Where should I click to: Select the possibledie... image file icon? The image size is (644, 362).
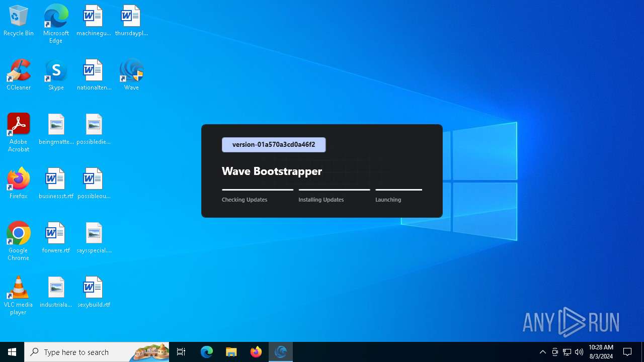[x=94, y=129]
